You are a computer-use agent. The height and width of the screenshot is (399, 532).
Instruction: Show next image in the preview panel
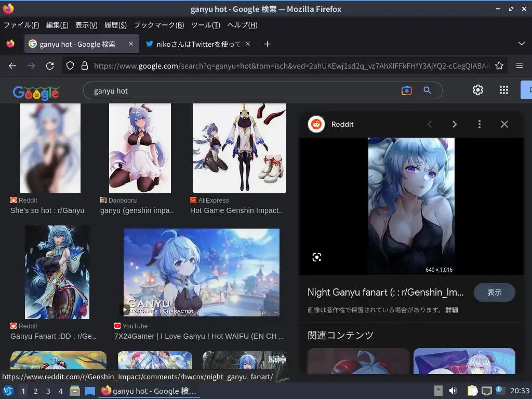pos(454,124)
